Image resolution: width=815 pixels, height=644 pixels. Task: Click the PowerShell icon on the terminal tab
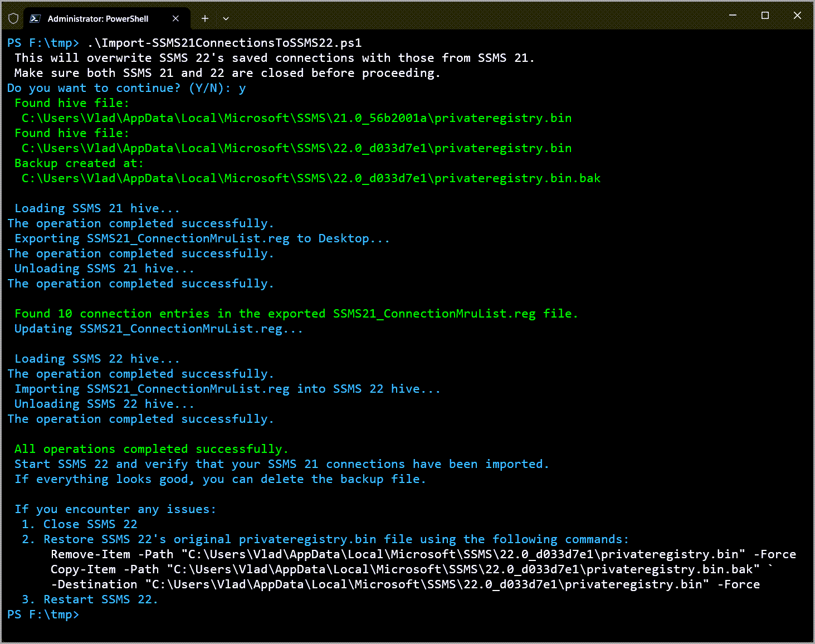(x=35, y=18)
